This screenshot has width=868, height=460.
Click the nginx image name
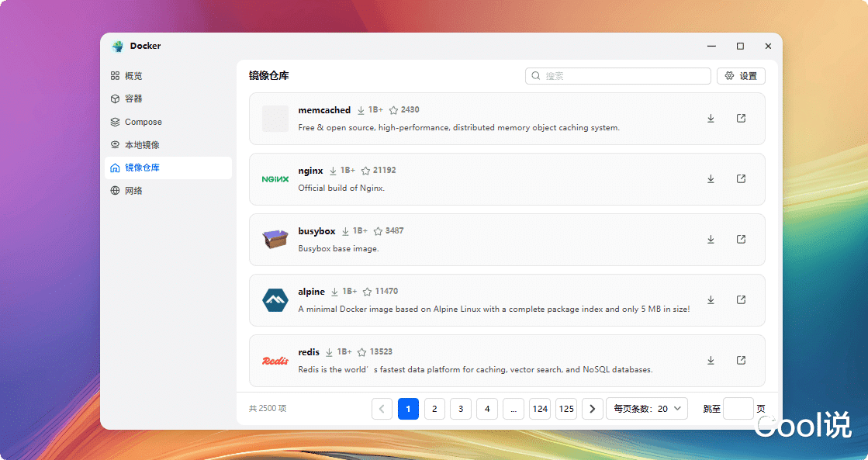(x=310, y=171)
